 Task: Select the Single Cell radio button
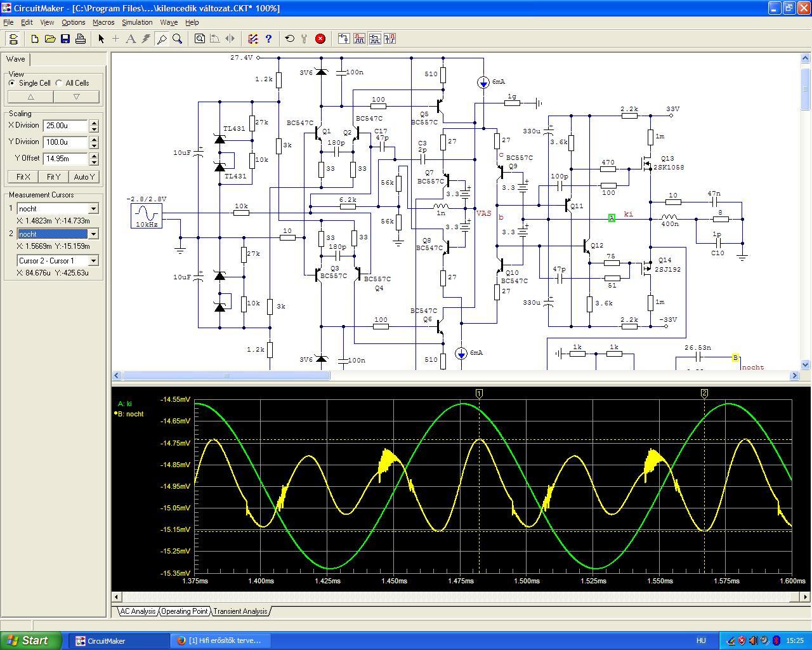pyautogui.click(x=12, y=83)
